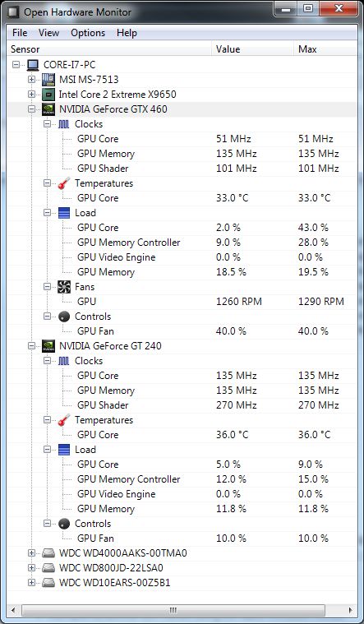Expand the Intel Core 2 Extreme X9650 node
This screenshot has width=364, height=624.
[31, 95]
